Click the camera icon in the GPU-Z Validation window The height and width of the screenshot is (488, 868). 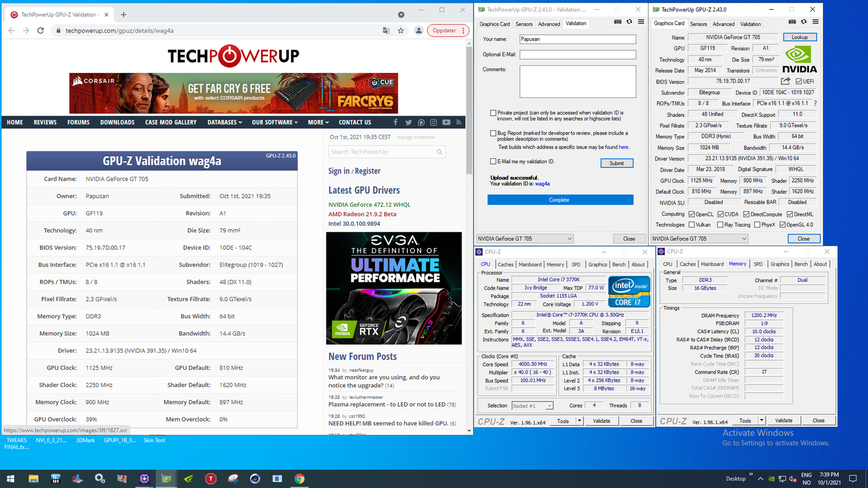(618, 22)
